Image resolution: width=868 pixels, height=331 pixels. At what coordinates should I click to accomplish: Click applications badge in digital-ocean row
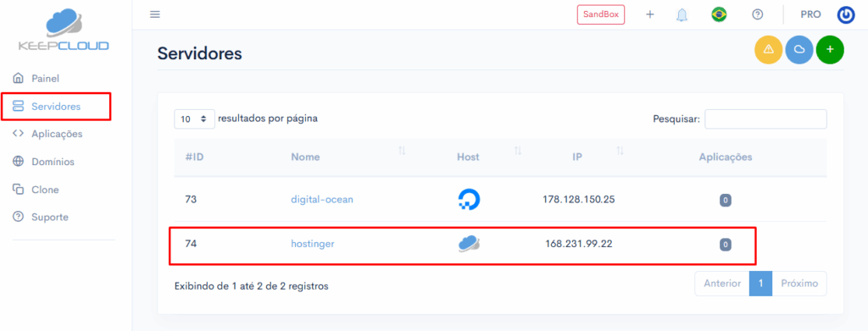point(726,200)
